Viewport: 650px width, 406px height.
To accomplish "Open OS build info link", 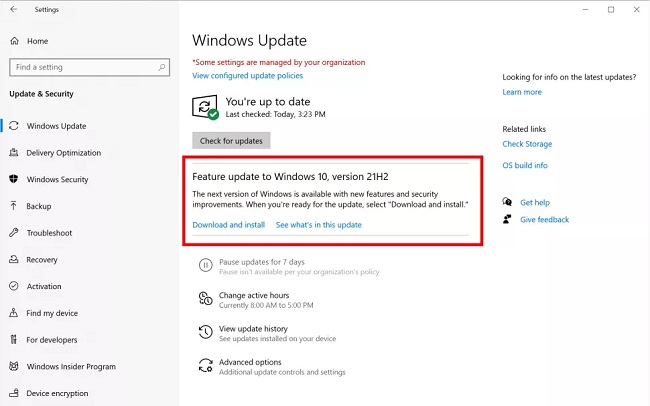I will 525,165.
